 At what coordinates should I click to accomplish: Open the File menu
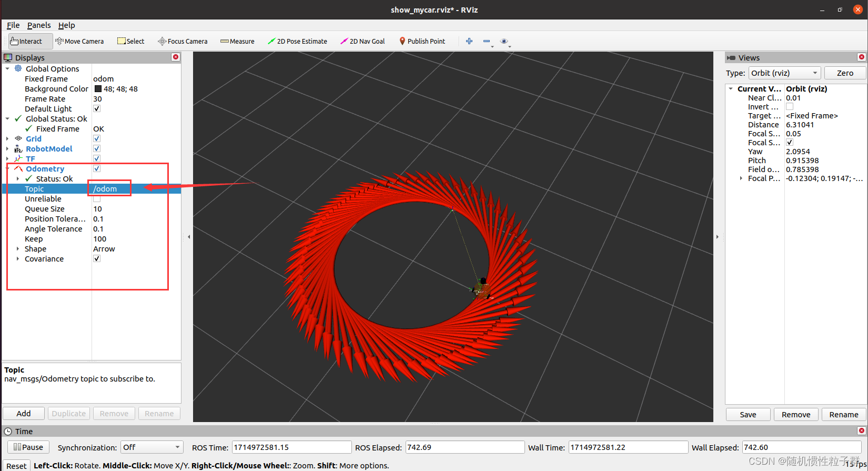[13, 25]
